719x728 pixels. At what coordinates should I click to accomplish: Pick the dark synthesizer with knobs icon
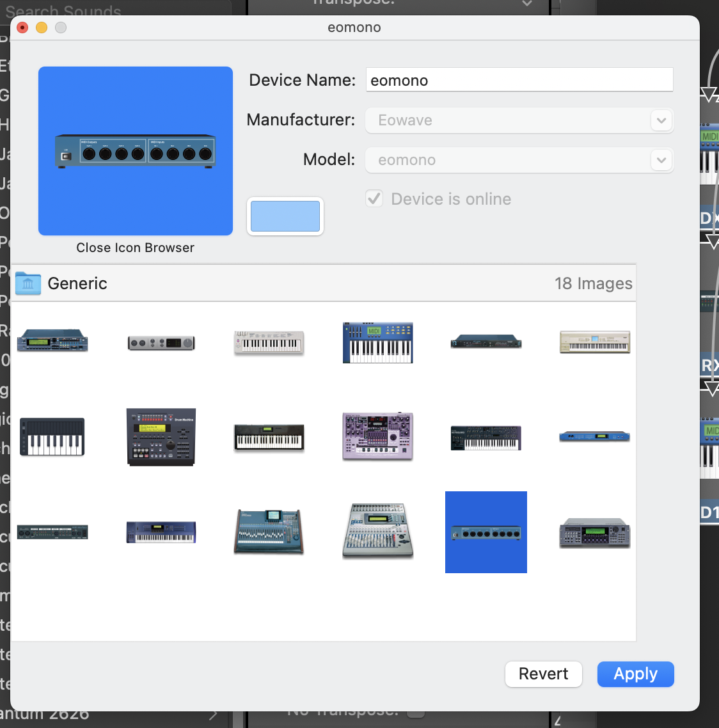point(486,438)
